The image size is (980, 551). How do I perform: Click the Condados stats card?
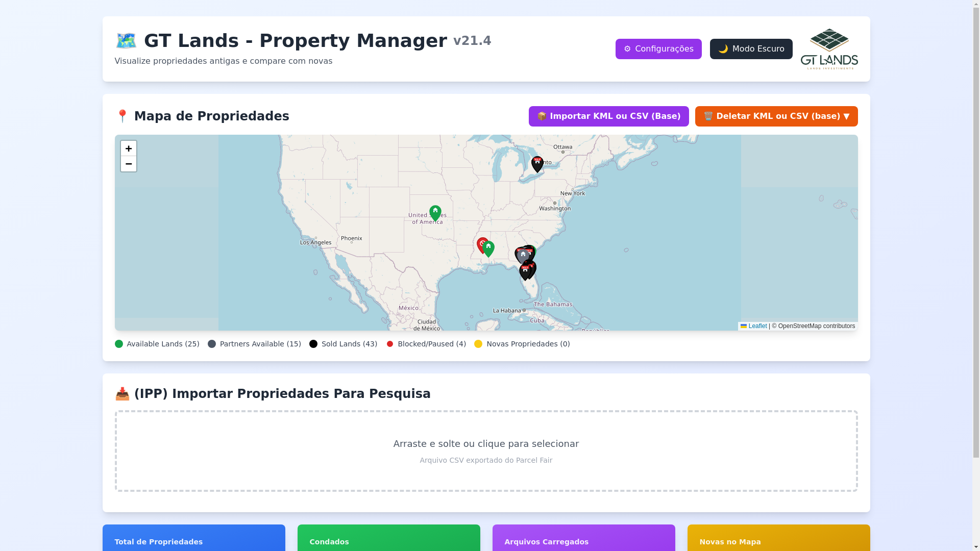389,538
